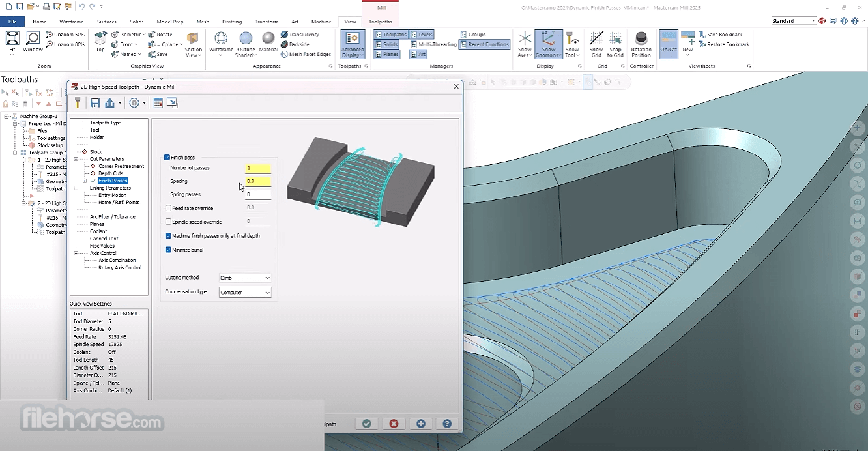This screenshot has width=868, height=451.
Task: Click Number of passes input field
Action: [x=258, y=168]
